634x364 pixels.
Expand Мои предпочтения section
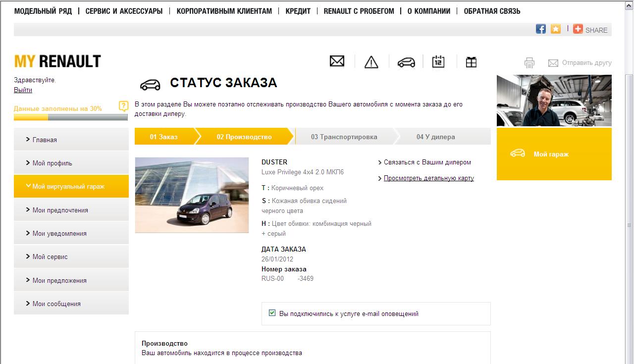coord(71,210)
